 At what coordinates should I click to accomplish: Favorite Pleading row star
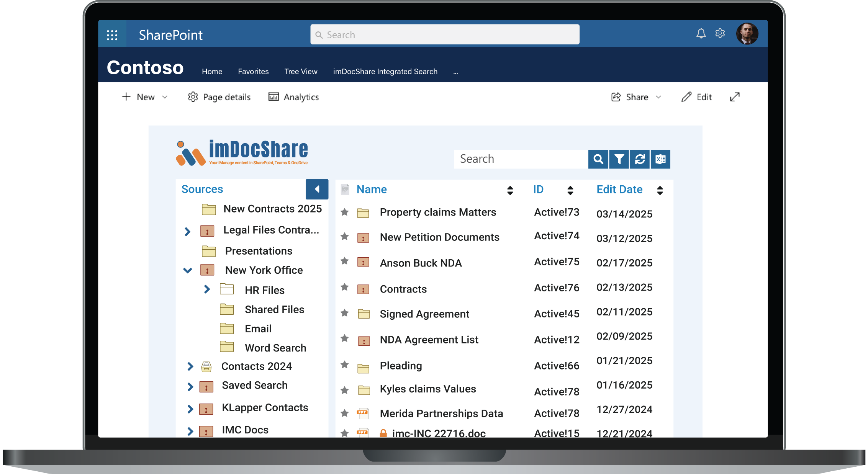click(345, 364)
